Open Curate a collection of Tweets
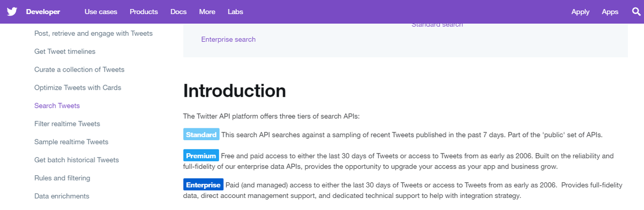The height and width of the screenshot is (210, 644). coord(79,69)
